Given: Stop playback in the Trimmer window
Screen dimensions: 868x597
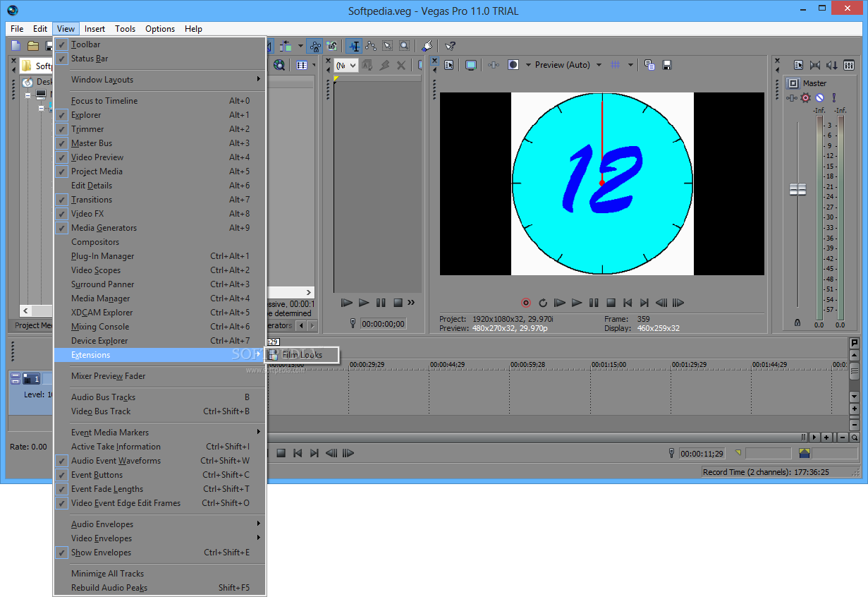Looking at the screenshot, I should [398, 303].
